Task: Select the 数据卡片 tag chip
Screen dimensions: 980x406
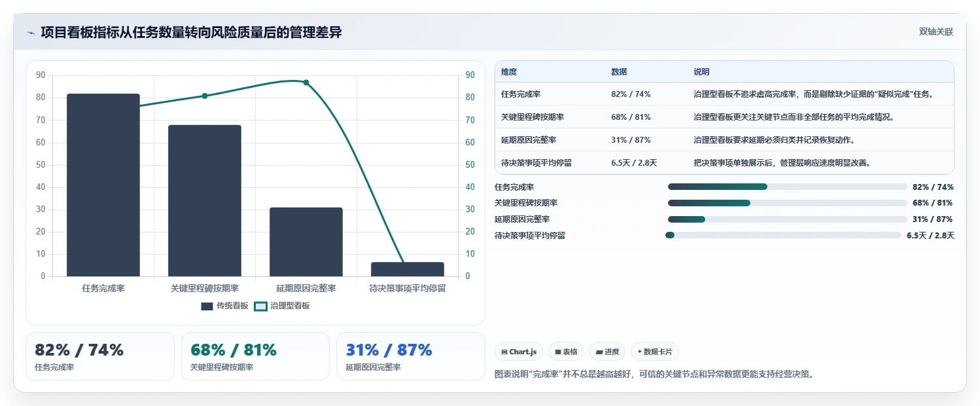Action: pyautogui.click(x=655, y=352)
